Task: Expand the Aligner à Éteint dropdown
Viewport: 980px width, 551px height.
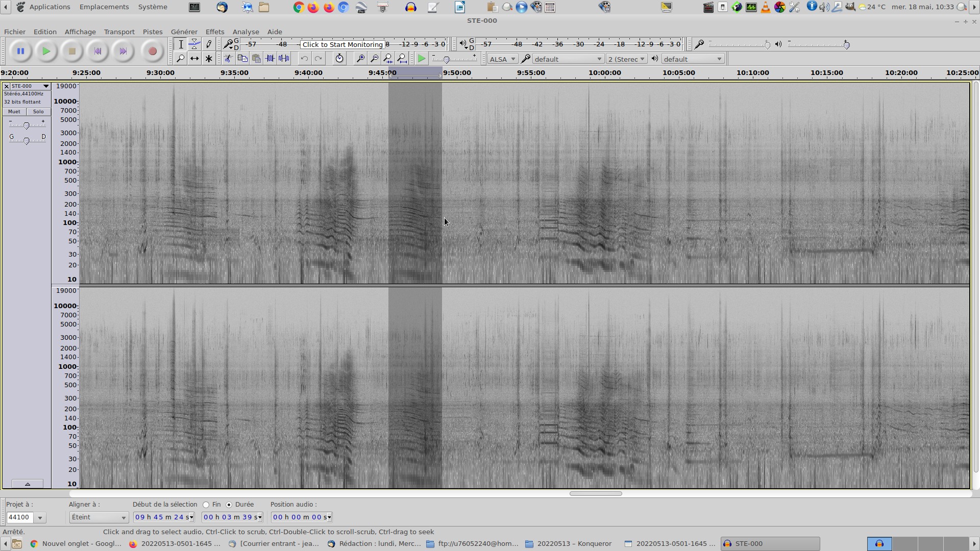Action: [x=99, y=517]
